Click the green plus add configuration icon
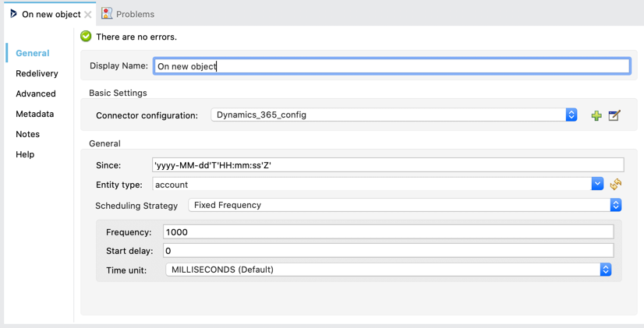 click(596, 115)
